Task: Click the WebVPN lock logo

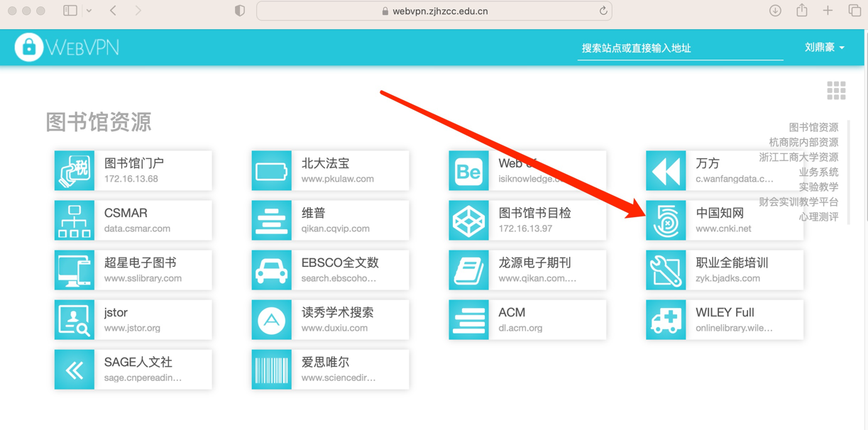Action: pos(29,48)
